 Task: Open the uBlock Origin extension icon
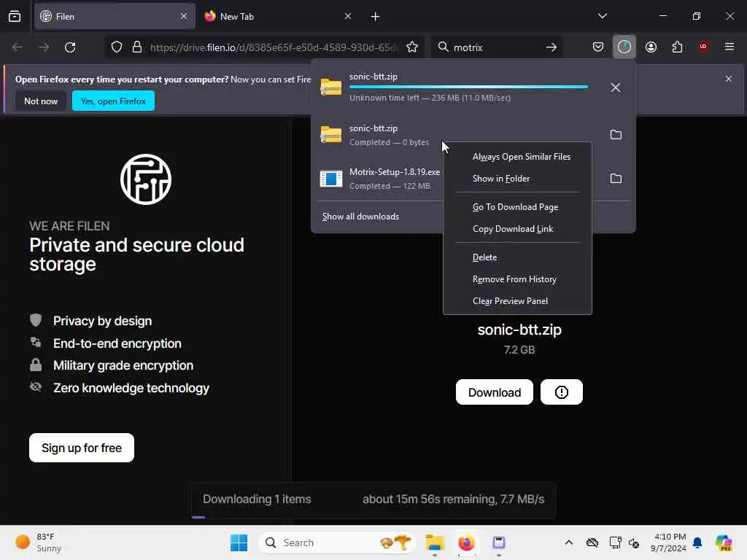point(703,47)
